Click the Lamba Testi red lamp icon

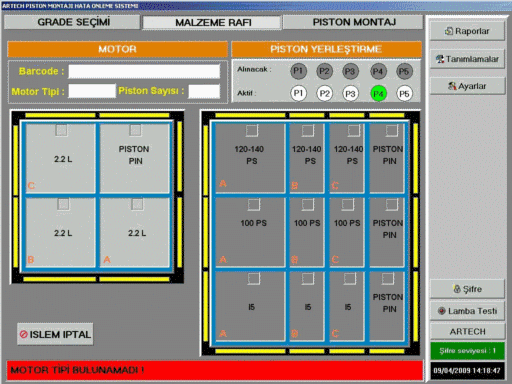(442, 311)
